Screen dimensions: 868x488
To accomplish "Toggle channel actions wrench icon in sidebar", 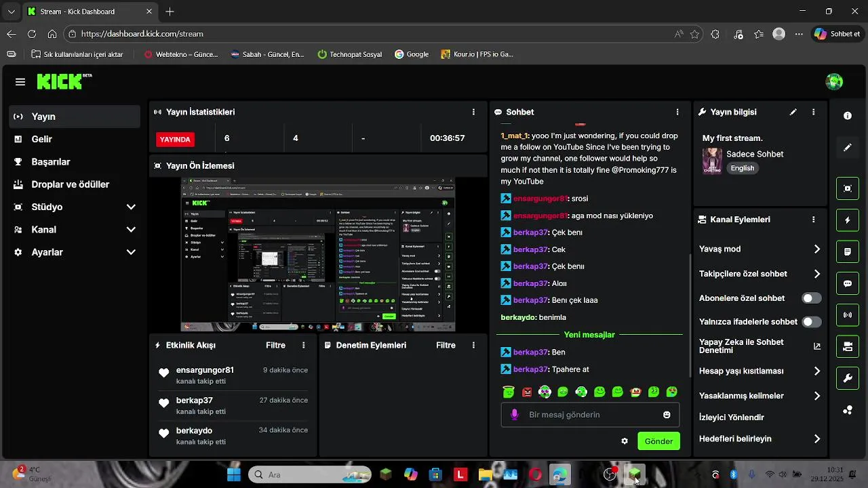I will (x=848, y=378).
